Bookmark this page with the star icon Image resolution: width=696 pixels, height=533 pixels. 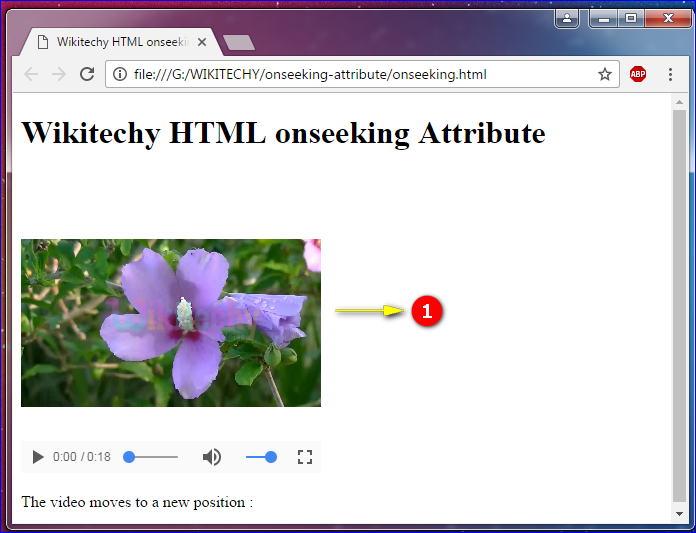coord(605,74)
